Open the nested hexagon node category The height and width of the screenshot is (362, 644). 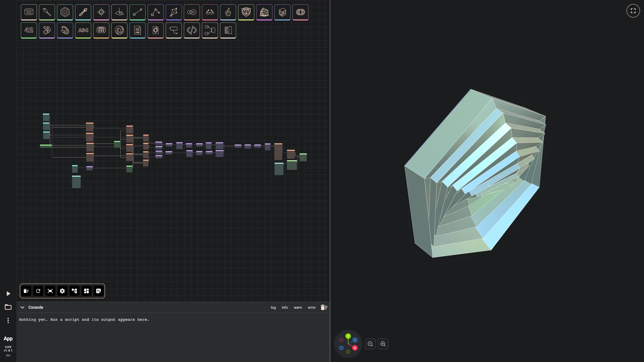click(x=65, y=12)
